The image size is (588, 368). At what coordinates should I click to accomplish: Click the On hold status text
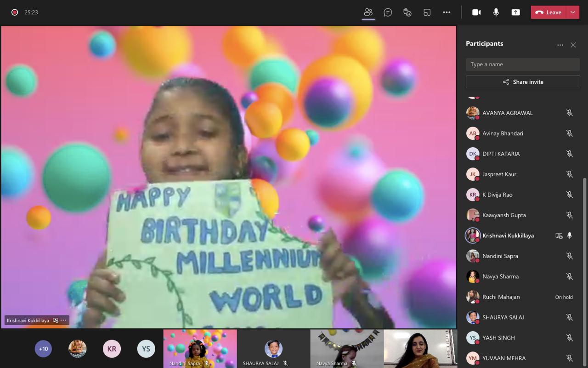point(564,297)
